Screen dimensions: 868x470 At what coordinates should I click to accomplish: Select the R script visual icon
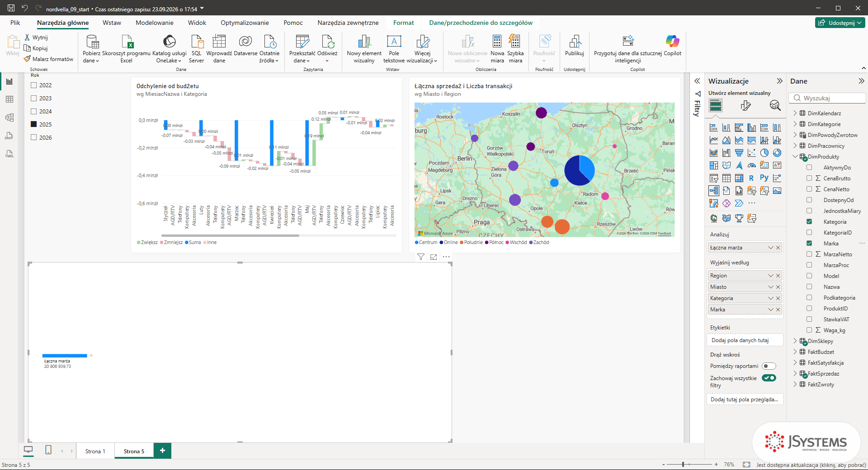(751, 178)
